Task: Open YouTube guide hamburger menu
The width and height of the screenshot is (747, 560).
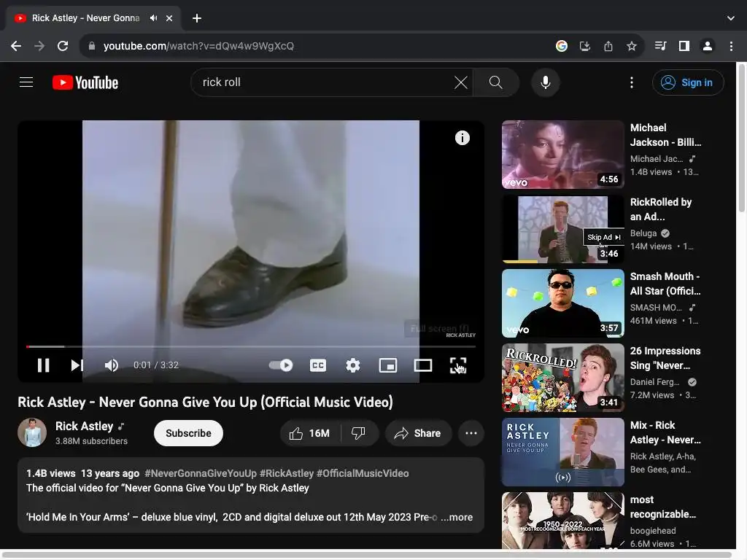Action: 26,82
